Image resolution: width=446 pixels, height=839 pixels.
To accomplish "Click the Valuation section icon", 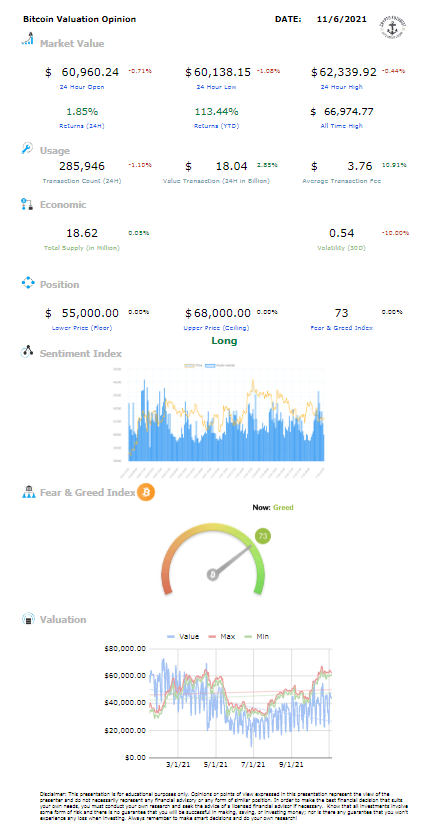I will point(28,620).
